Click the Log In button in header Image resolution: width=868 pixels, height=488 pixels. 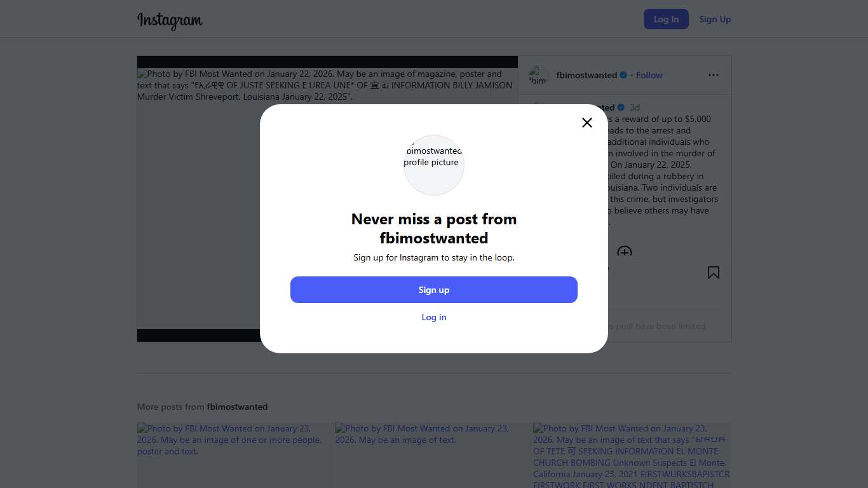(x=666, y=19)
